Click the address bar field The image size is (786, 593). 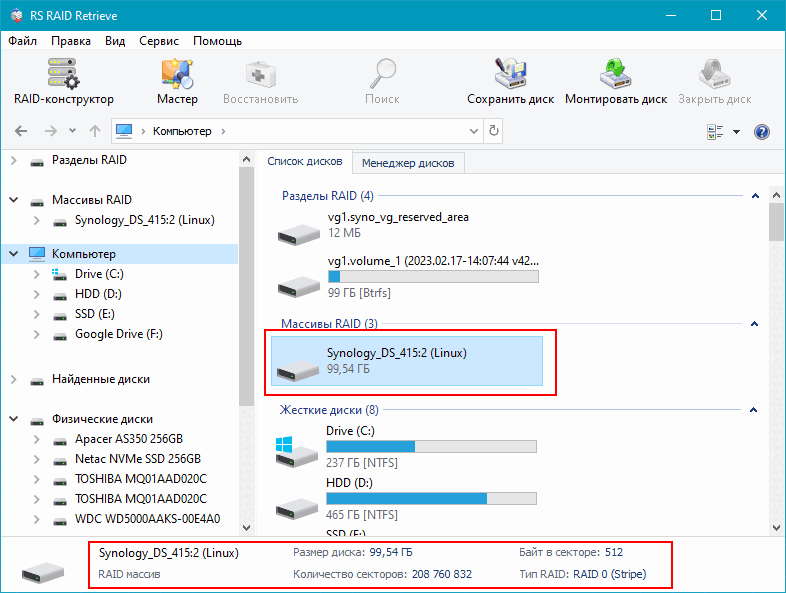tap(297, 131)
